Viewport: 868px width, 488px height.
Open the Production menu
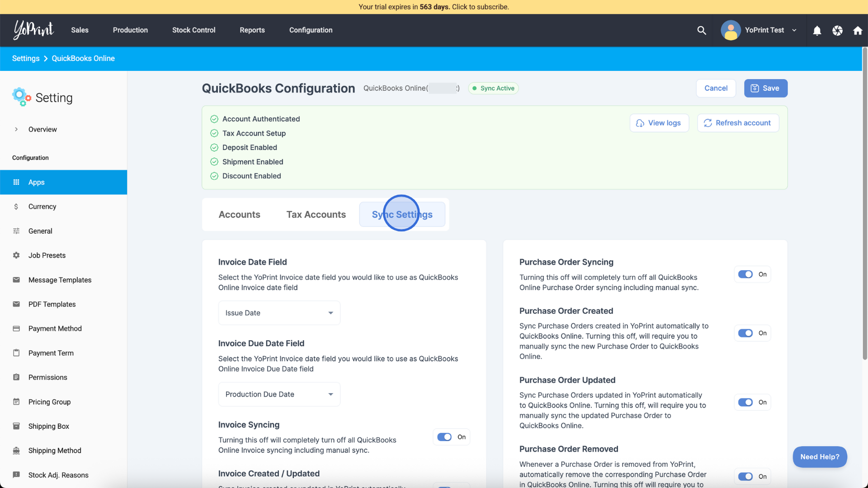[x=130, y=30]
